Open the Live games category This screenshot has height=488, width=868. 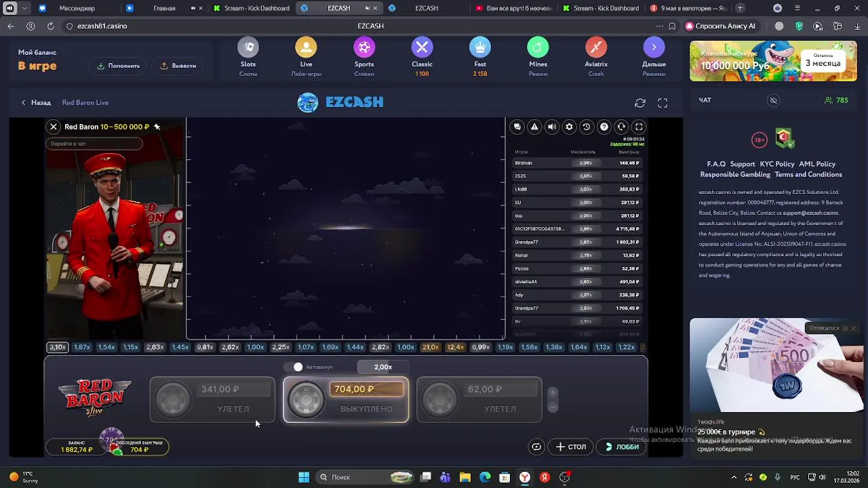click(x=306, y=47)
